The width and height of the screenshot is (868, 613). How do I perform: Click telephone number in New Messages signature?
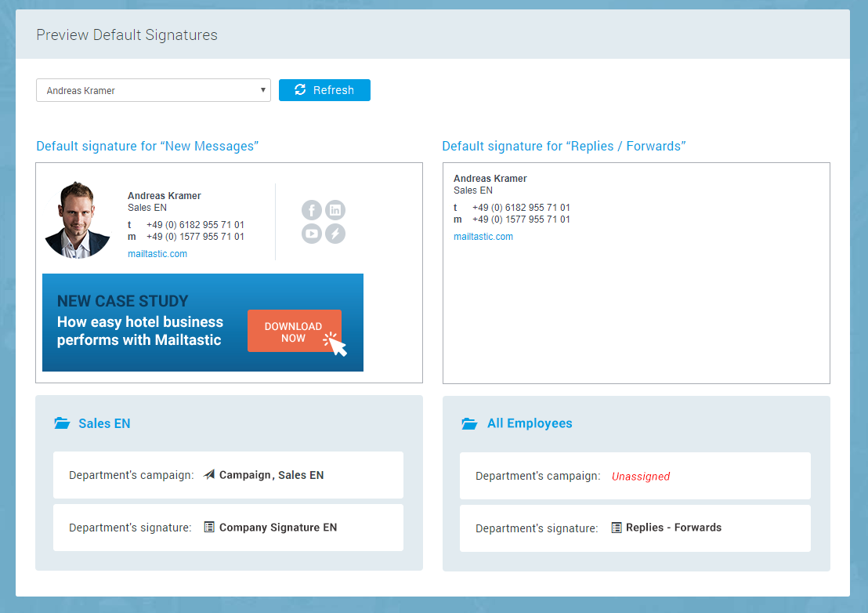(x=195, y=225)
